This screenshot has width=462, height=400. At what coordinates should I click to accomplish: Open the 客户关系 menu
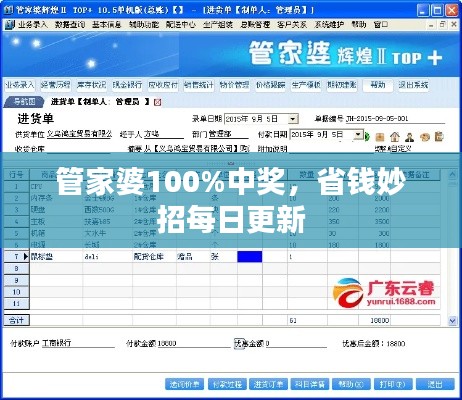pyautogui.click(x=292, y=25)
